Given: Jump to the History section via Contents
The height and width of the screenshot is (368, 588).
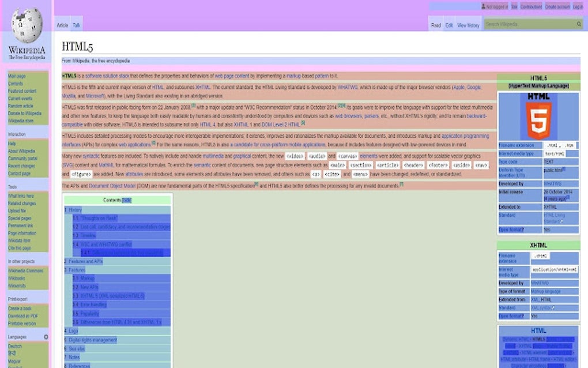Looking at the screenshot, I should [x=74, y=209].
